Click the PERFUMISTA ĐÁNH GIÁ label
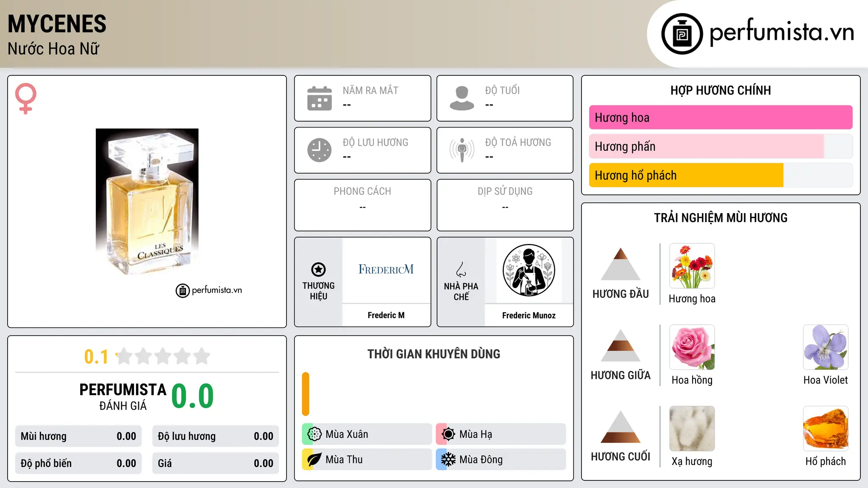Image resolution: width=868 pixels, height=488 pixels. (x=123, y=396)
